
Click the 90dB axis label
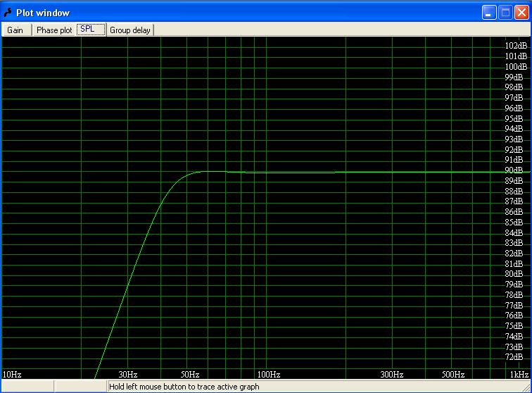514,170
